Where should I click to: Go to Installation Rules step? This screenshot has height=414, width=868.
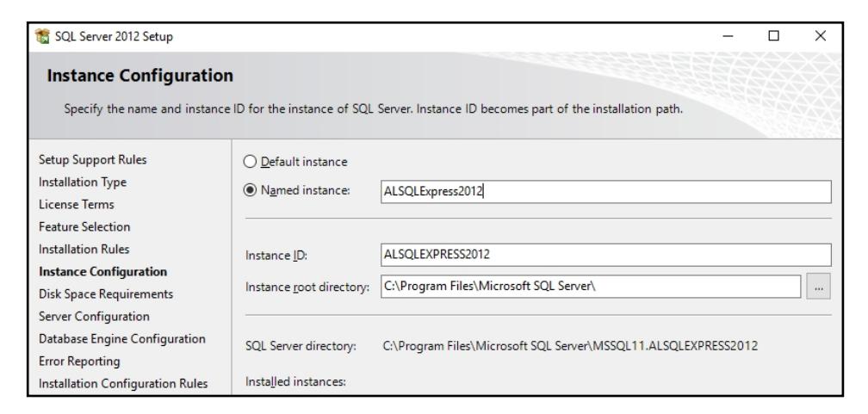(84, 249)
